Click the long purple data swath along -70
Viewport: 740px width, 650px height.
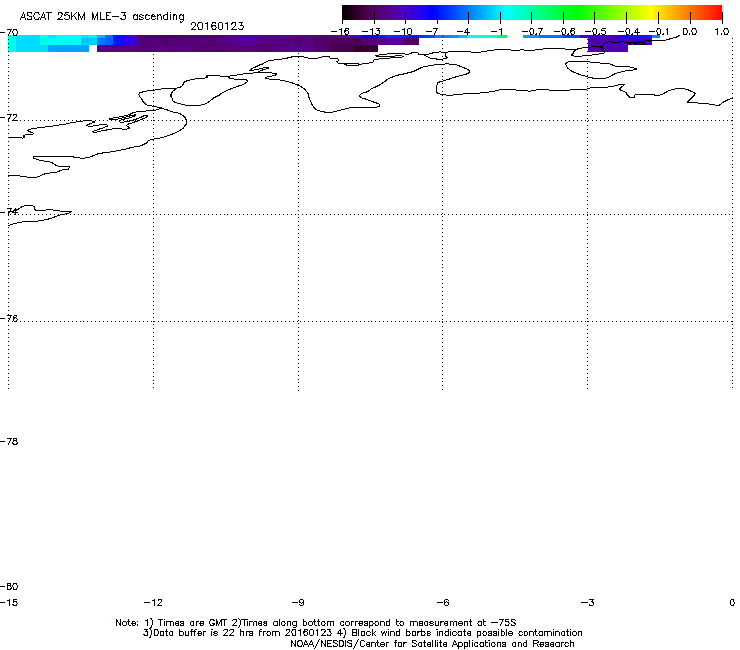(257, 43)
